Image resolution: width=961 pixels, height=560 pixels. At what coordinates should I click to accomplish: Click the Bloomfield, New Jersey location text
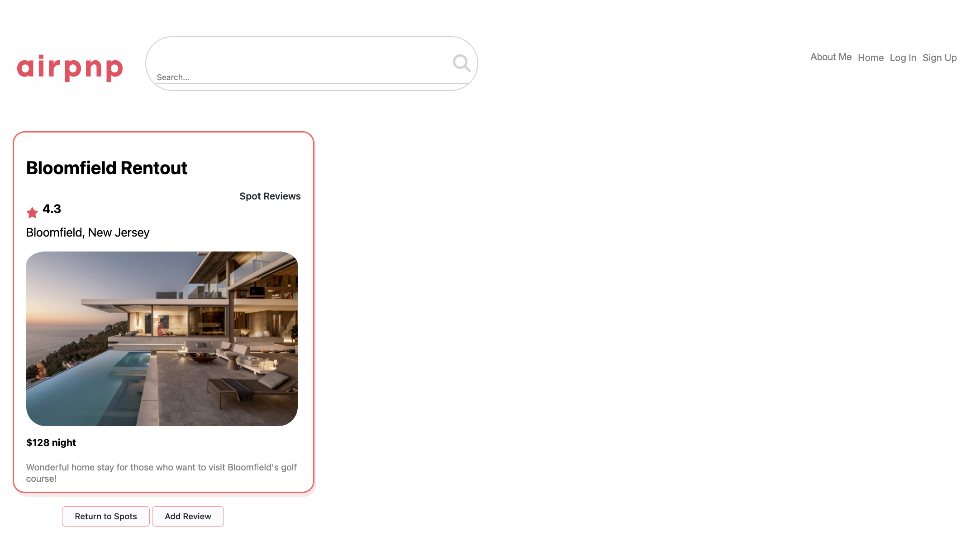(x=88, y=233)
